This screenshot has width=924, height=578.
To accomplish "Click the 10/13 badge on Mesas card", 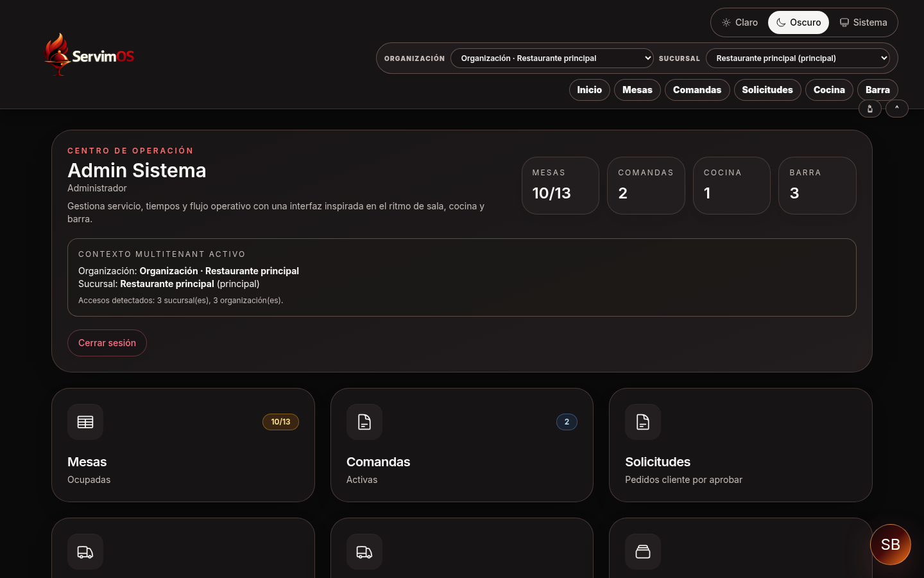I will click(280, 422).
